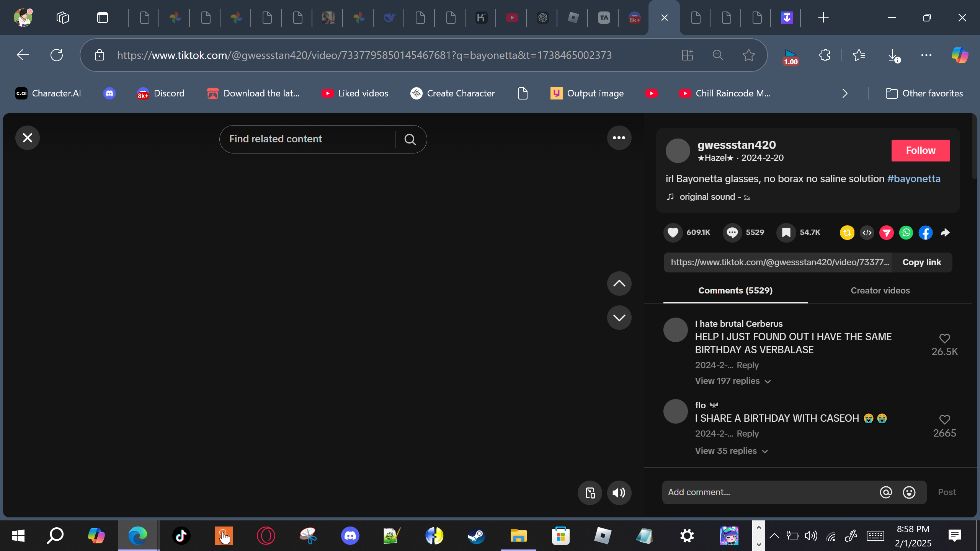Switch to Creator videos tab
This screenshot has height=551, width=980.
[x=880, y=290]
